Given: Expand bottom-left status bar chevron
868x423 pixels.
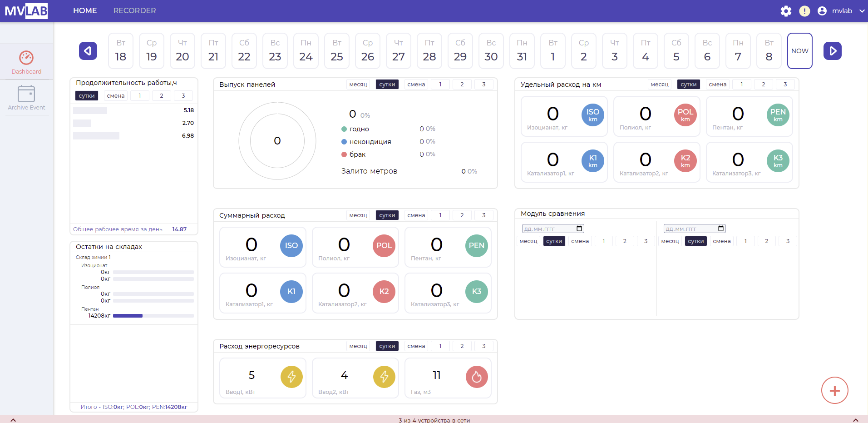Looking at the screenshot, I should 13,420.
